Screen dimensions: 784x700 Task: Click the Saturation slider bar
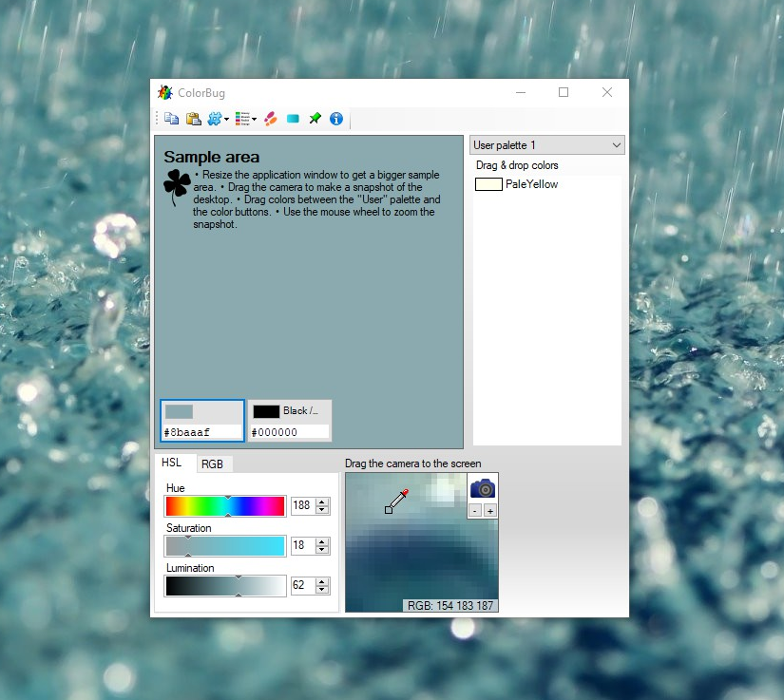225,546
